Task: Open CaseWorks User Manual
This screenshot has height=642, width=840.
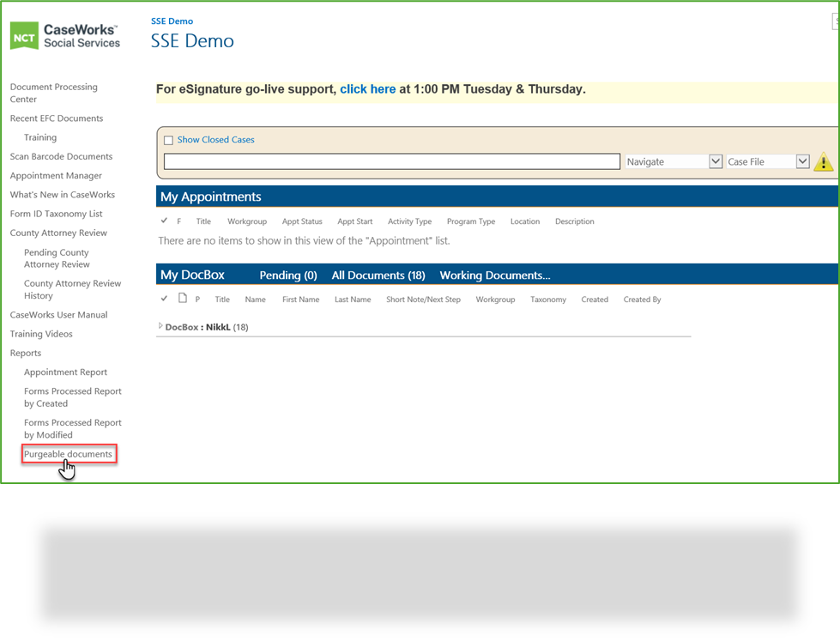Action: (x=58, y=315)
